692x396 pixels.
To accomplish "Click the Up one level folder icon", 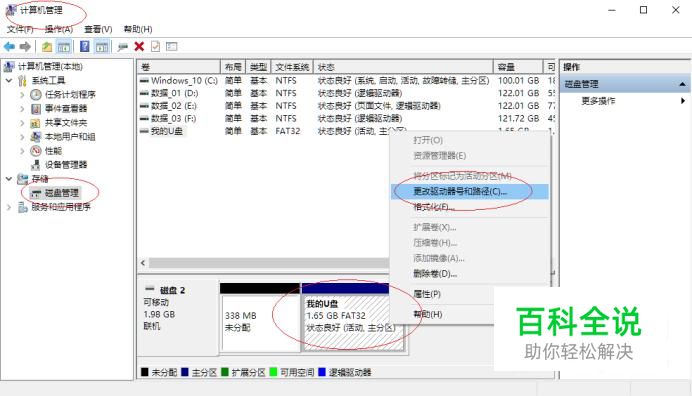I will tap(47, 46).
